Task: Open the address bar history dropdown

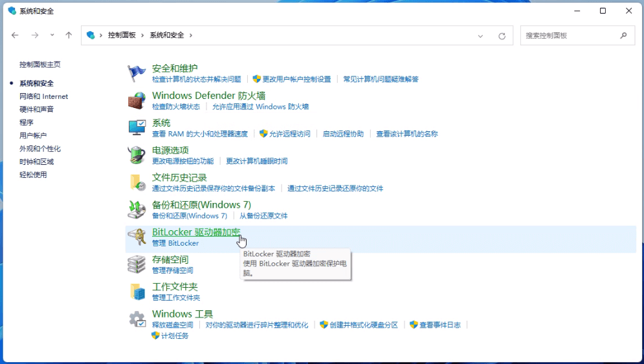Action: point(480,36)
